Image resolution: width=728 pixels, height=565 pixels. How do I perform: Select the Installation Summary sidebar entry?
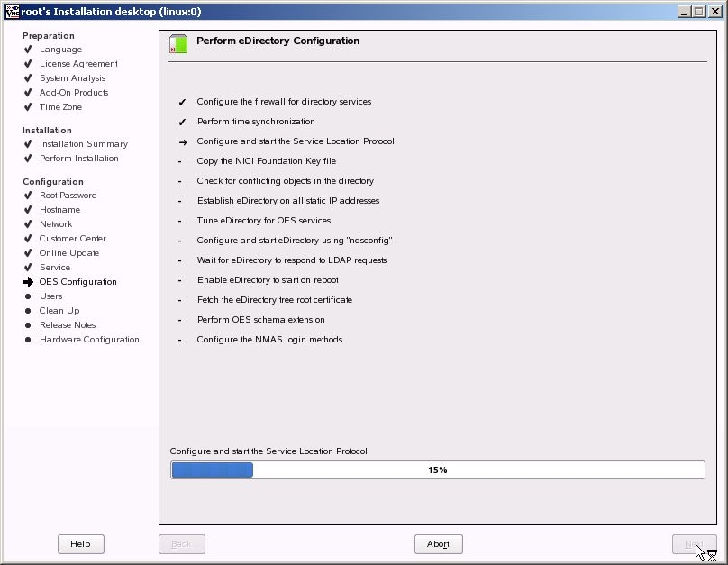coord(84,144)
